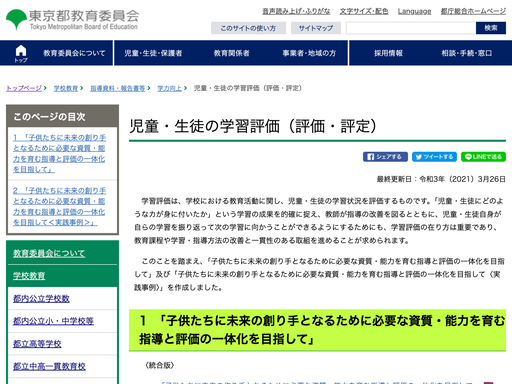
Task: Jump to table of contents item 2 実践事例
Action: 60,206
